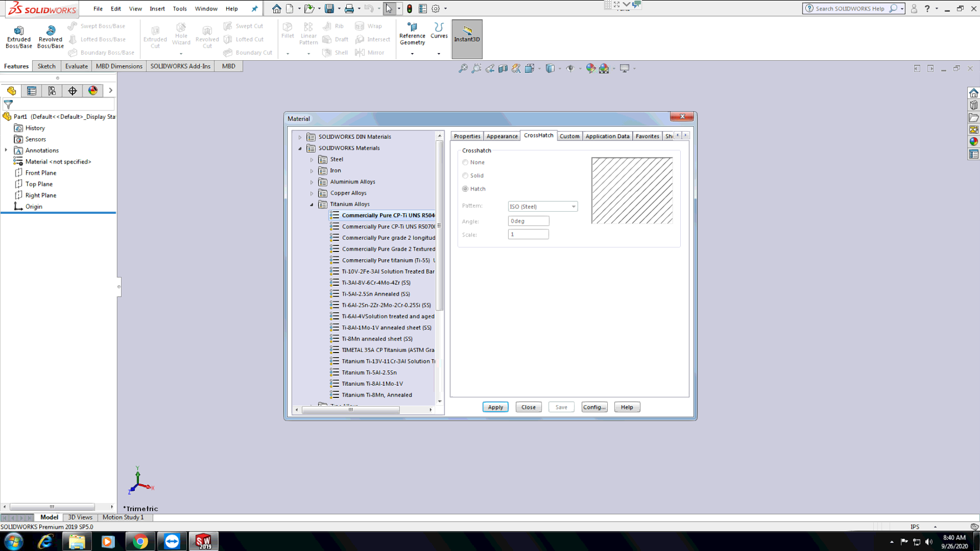Screen dimensions: 980x551
Task: Collapse SOLIDWORKS Materials library
Action: [x=300, y=148]
